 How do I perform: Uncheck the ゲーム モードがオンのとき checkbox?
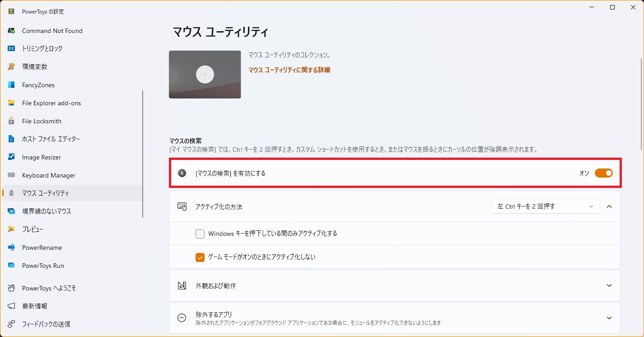pos(200,257)
